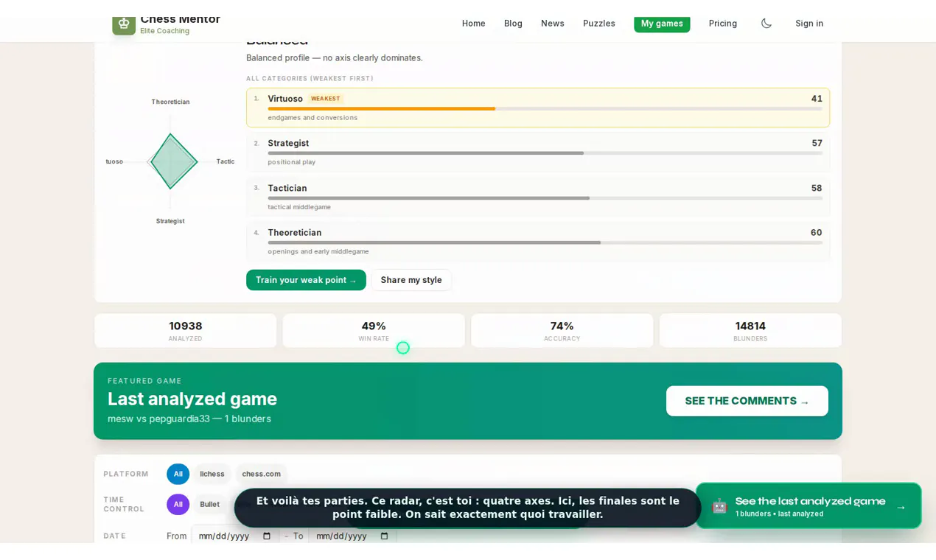936x560 pixels.
Task: Open the calendar picker in the To date field
Action: coord(384,536)
